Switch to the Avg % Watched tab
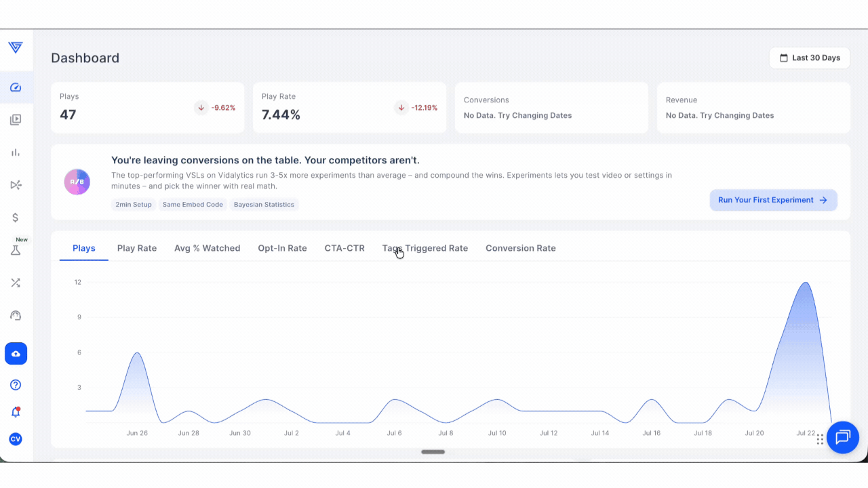The image size is (868, 488). pos(208,248)
